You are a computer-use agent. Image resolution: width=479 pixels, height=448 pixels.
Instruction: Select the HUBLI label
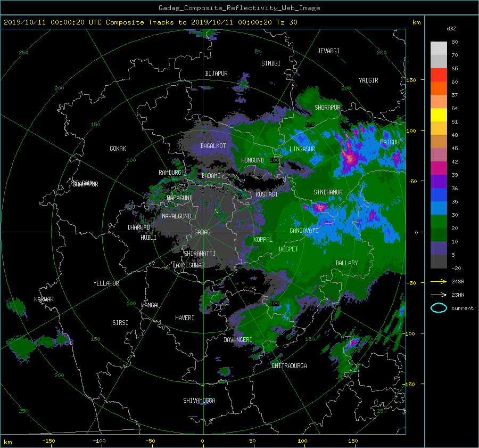(148, 238)
